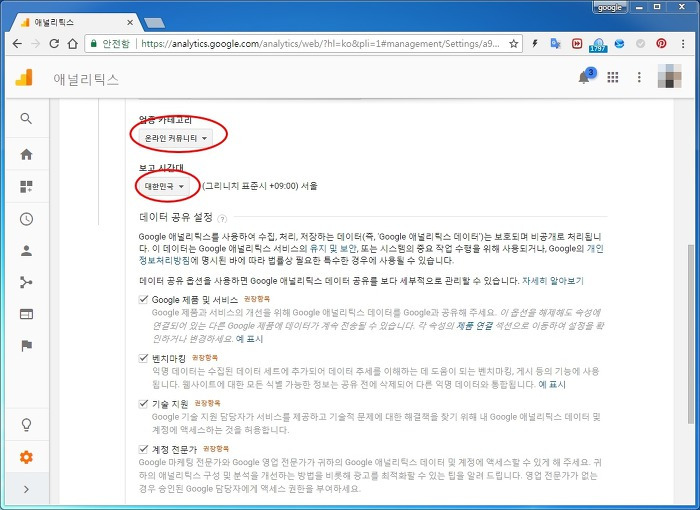Click the extension showing 1797 badge
This screenshot has width=700, height=510.
[x=598, y=44]
